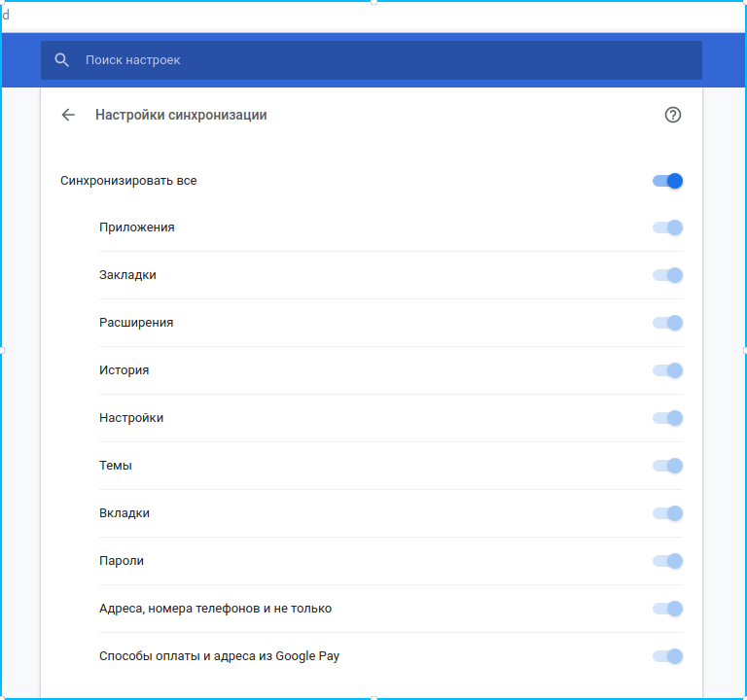
Task: Click the Настройки синхронизации page title
Action: click(181, 115)
